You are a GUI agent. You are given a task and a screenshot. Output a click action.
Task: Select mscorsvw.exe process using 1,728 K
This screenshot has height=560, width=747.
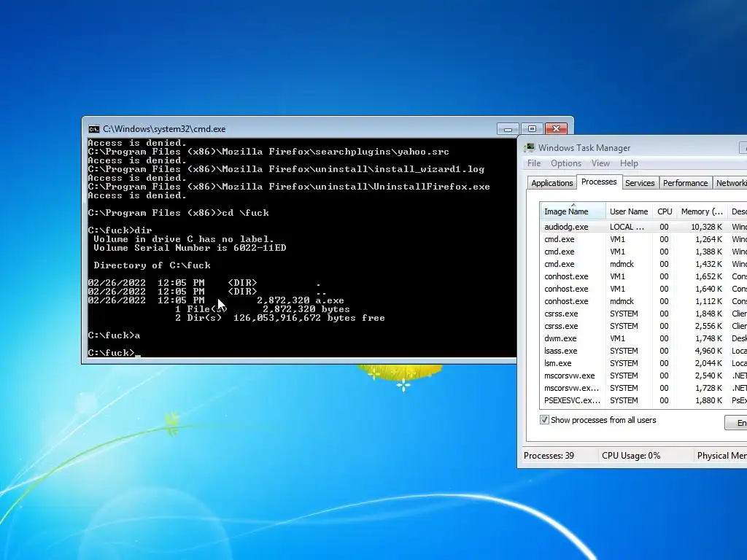643,388
